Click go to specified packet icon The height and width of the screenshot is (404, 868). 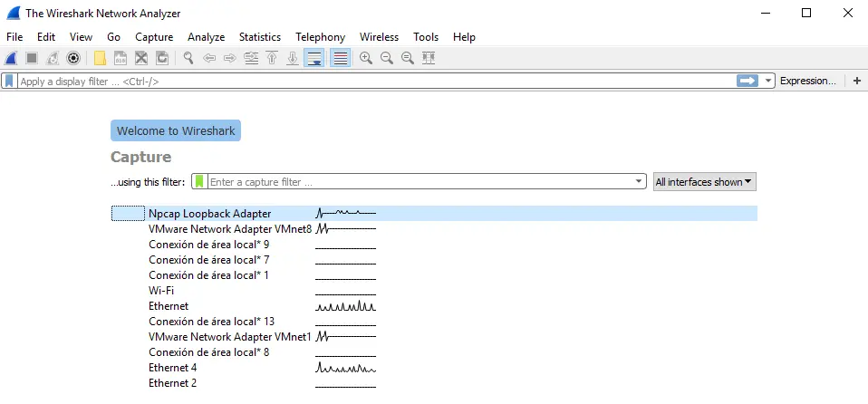pyautogui.click(x=251, y=58)
